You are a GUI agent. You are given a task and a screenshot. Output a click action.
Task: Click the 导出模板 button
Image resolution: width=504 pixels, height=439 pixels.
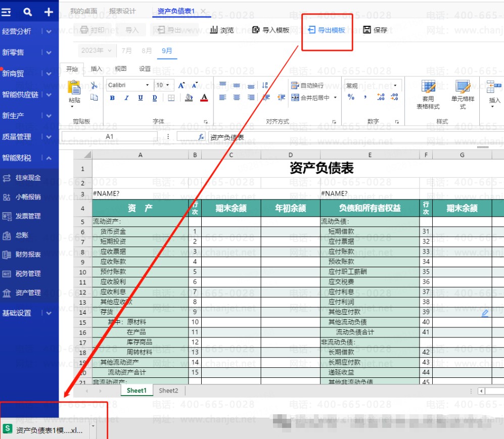pos(326,30)
